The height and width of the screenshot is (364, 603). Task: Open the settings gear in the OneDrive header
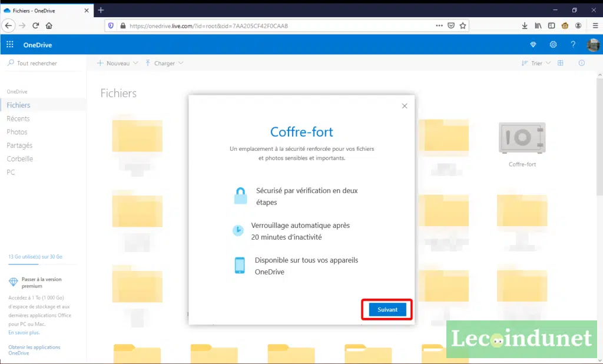pos(553,45)
